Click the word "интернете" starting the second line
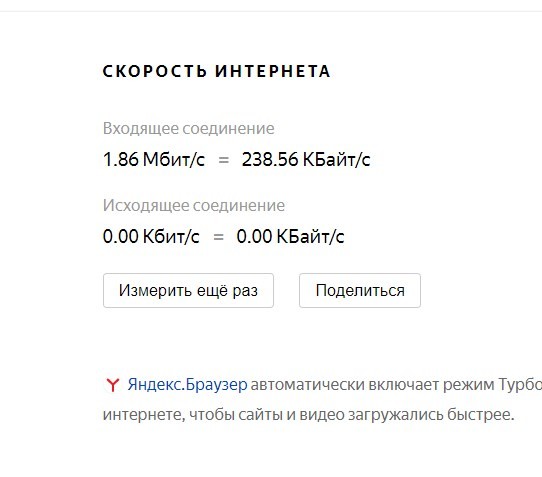Screen dimensions: 542x477 (144, 414)
